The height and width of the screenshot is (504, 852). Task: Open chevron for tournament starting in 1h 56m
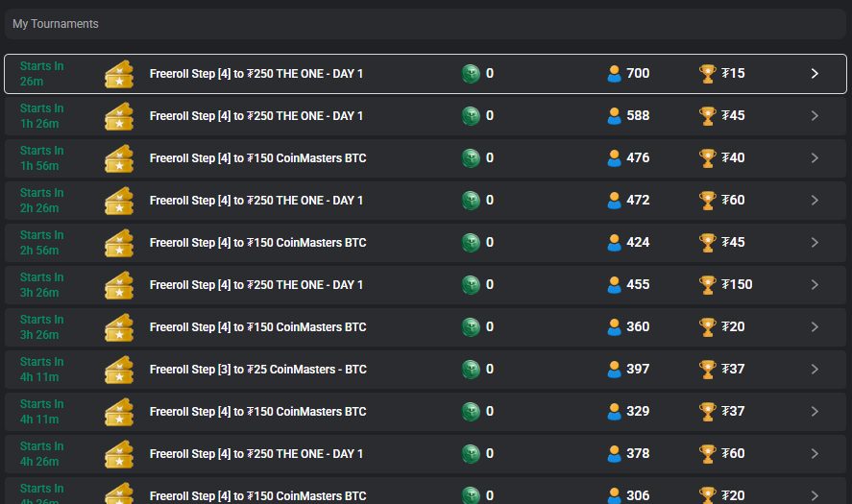click(x=815, y=158)
